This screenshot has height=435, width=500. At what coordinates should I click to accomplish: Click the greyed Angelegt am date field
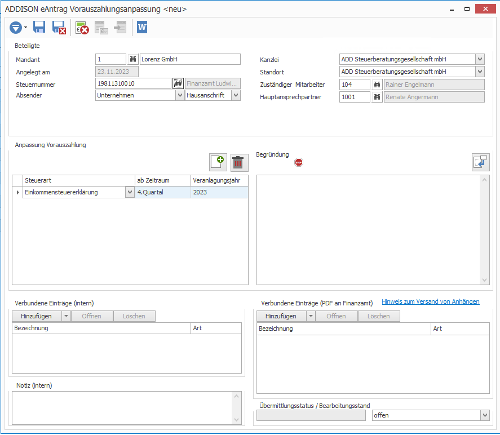coord(117,71)
